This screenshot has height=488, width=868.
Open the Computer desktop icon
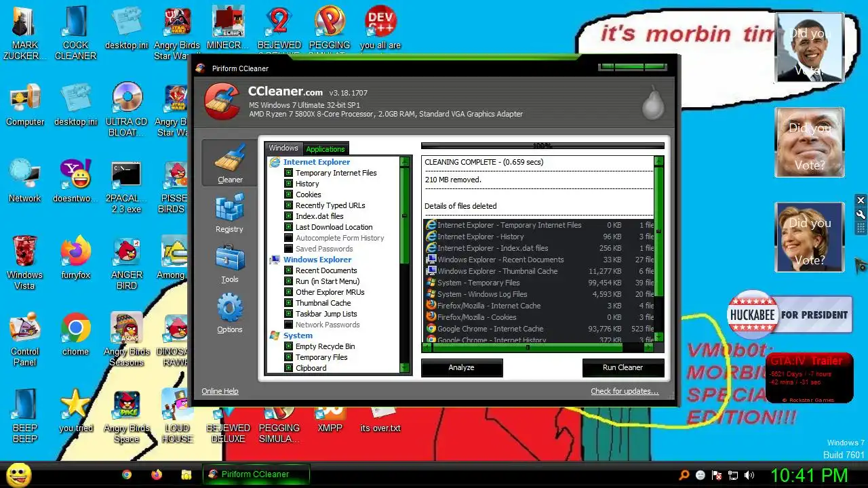coord(24,106)
